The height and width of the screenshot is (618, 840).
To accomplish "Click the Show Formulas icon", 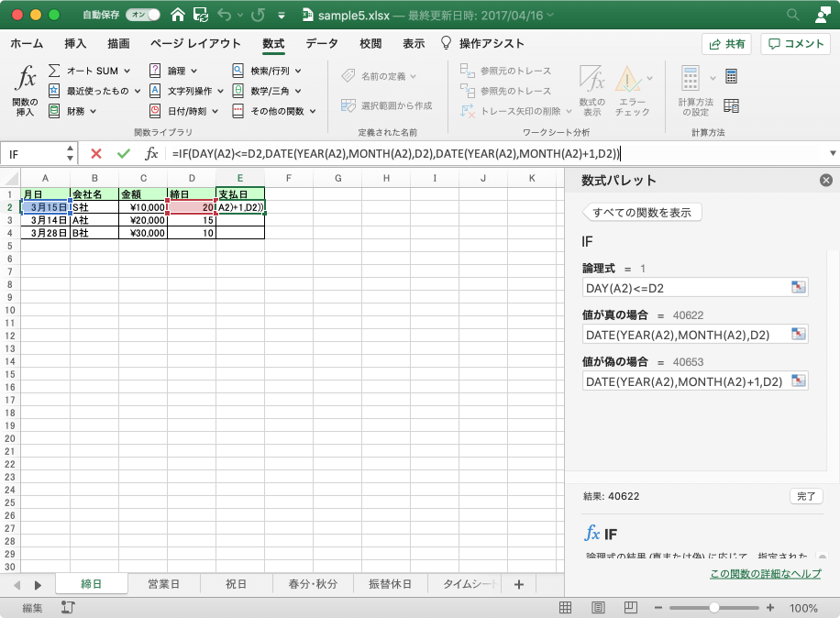I will [x=592, y=79].
